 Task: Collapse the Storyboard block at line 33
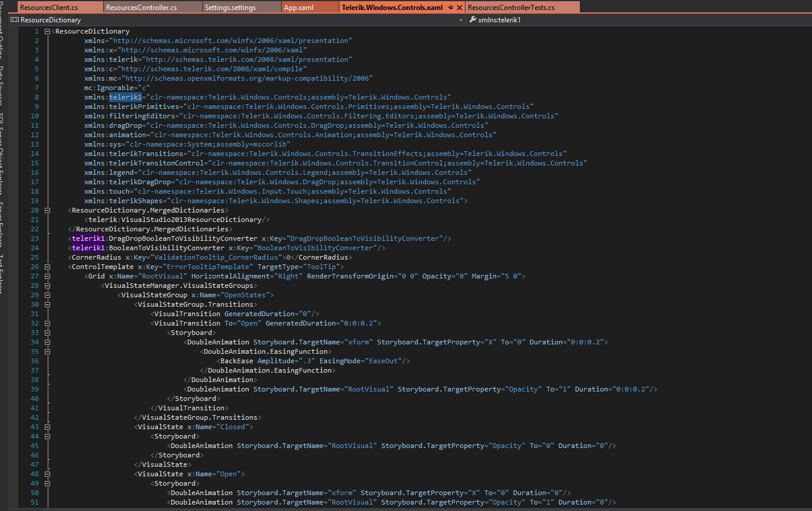[x=47, y=333]
